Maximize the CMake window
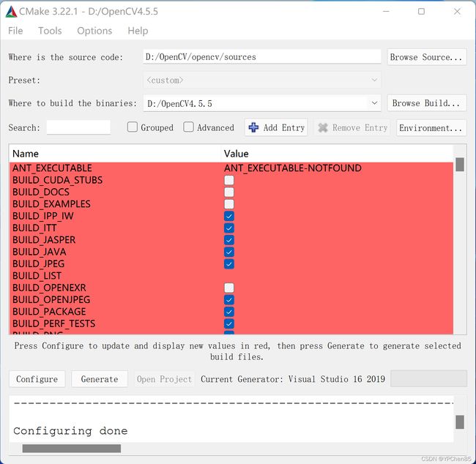 click(421, 12)
